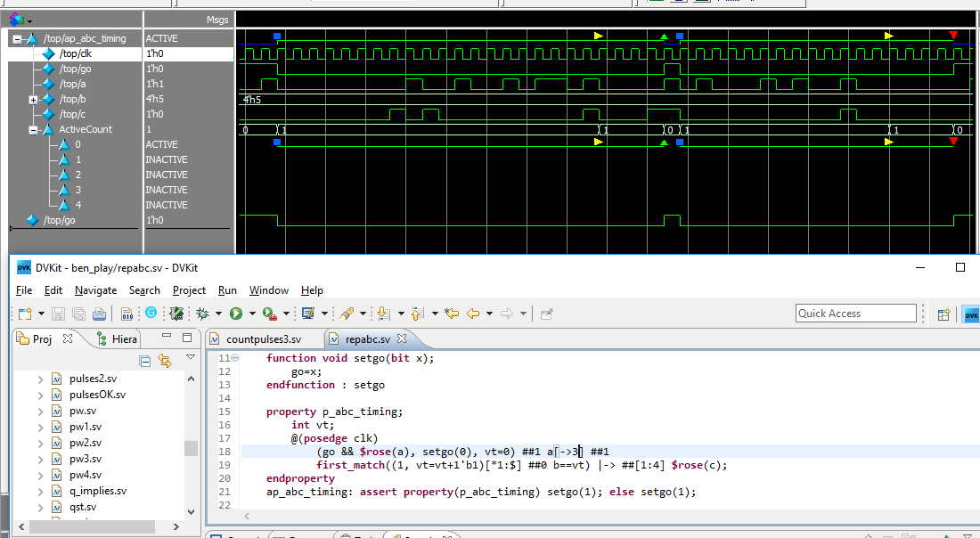The width and height of the screenshot is (980, 538).
Task: Click in the Quick Access field
Action: [x=855, y=313]
